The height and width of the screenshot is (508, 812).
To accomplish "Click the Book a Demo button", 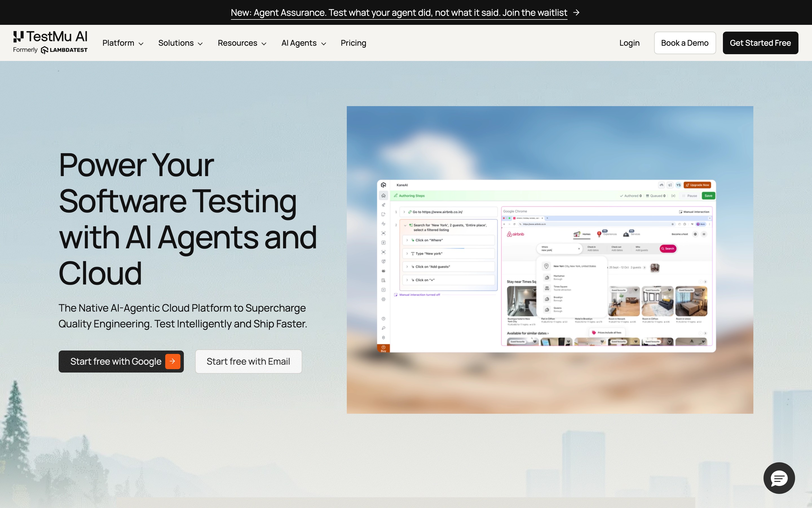I will tap(685, 43).
